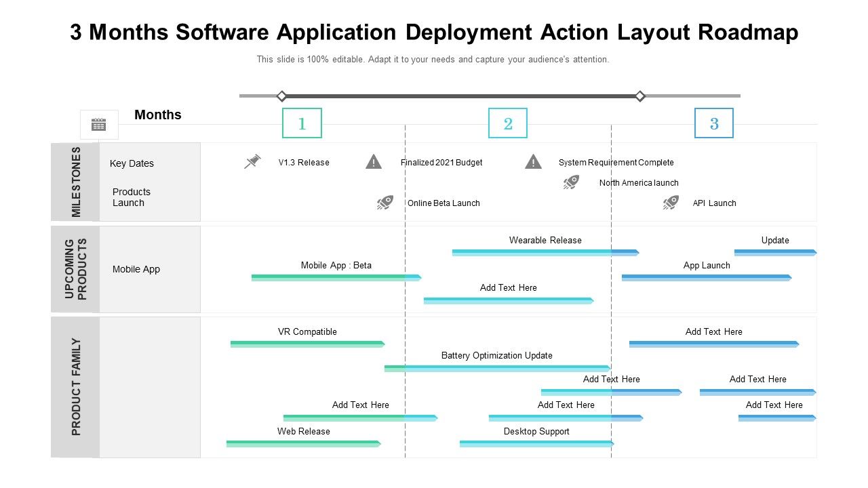
Task: Select the month 1 box
Action: 302,123
